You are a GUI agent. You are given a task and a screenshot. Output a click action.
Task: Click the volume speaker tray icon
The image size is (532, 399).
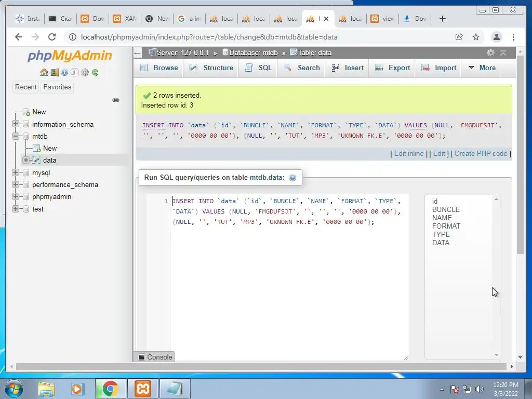(x=480, y=389)
